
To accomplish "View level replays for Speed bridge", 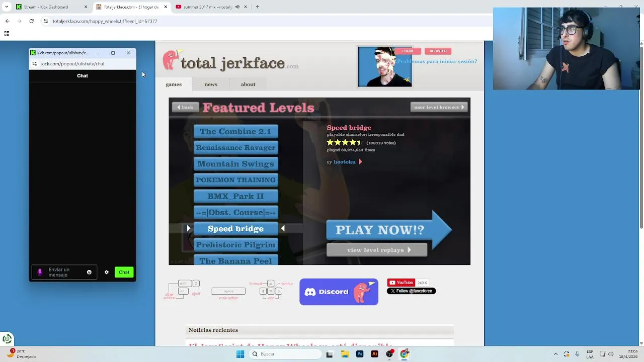I will point(377,250).
